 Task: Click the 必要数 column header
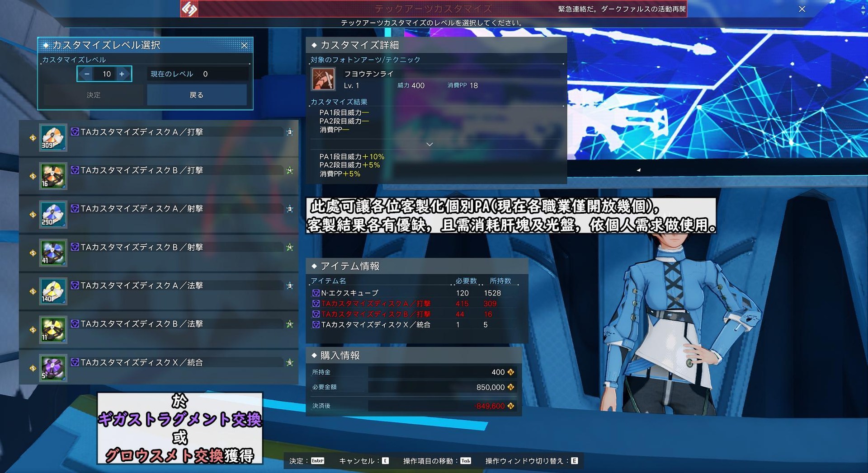point(466,281)
